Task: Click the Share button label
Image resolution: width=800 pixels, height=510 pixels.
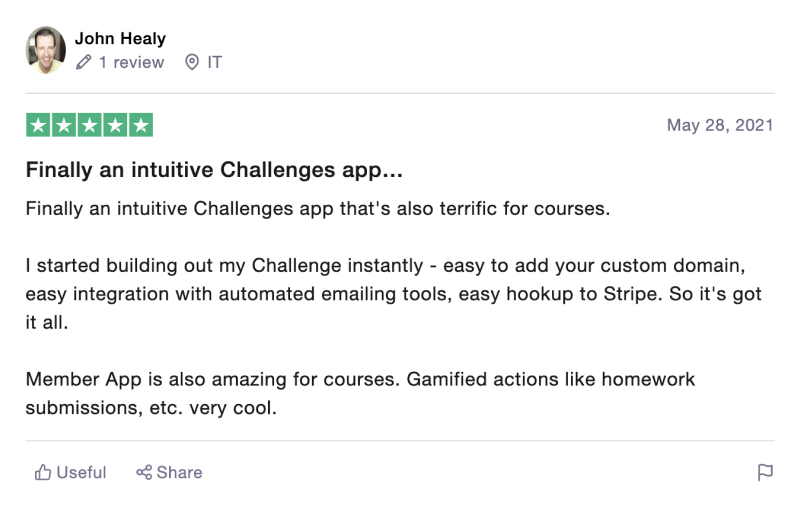Action: pyautogui.click(x=179, y=472)
